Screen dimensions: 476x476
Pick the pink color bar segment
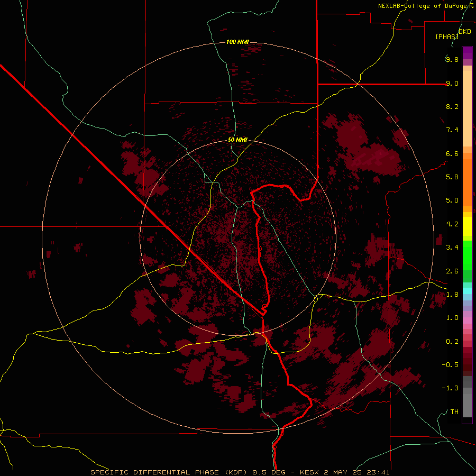point(467,321)
